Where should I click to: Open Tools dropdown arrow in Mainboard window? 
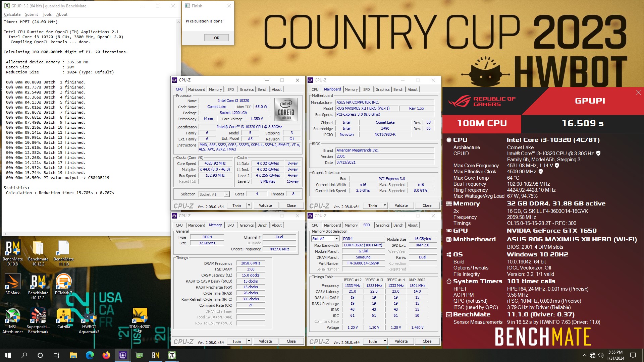point(385,205)
